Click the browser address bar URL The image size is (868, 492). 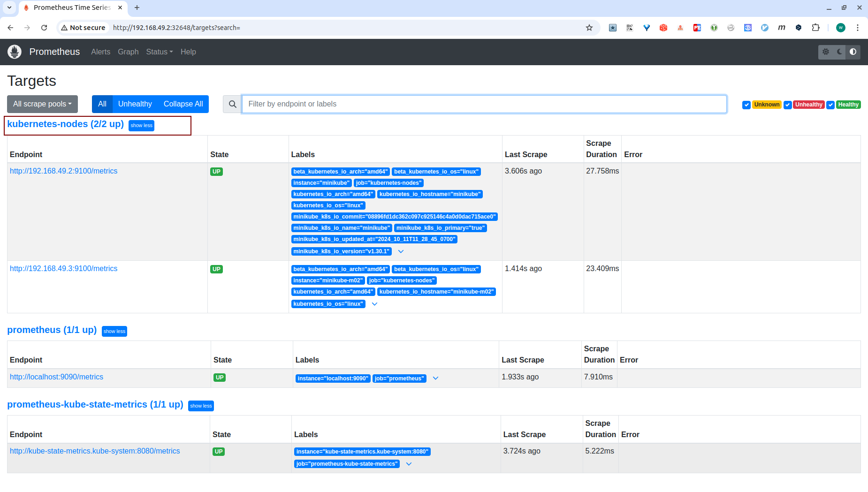point(176,28)
